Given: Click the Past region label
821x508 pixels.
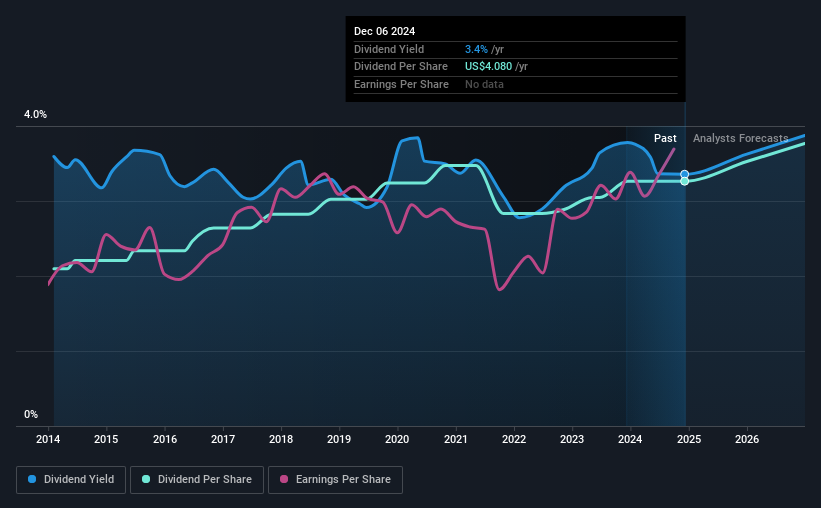Looking at the screenshot, I should pos(665,138).
